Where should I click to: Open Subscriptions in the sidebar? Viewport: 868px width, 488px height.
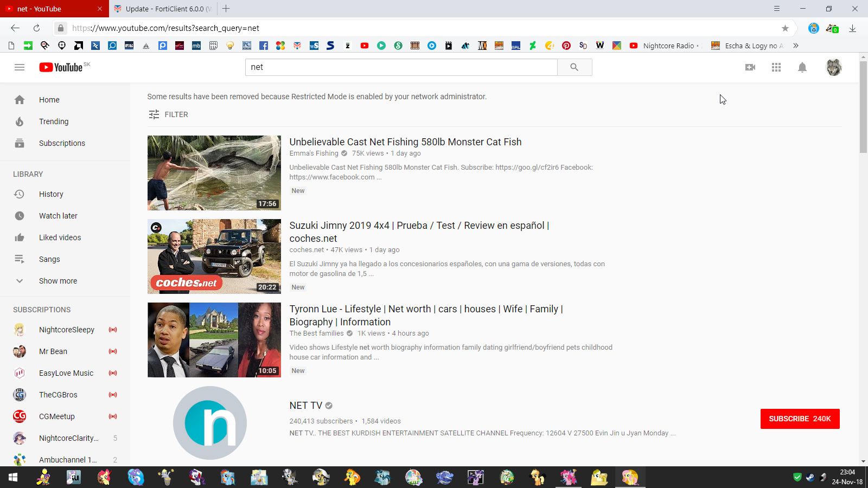[65, 143]
